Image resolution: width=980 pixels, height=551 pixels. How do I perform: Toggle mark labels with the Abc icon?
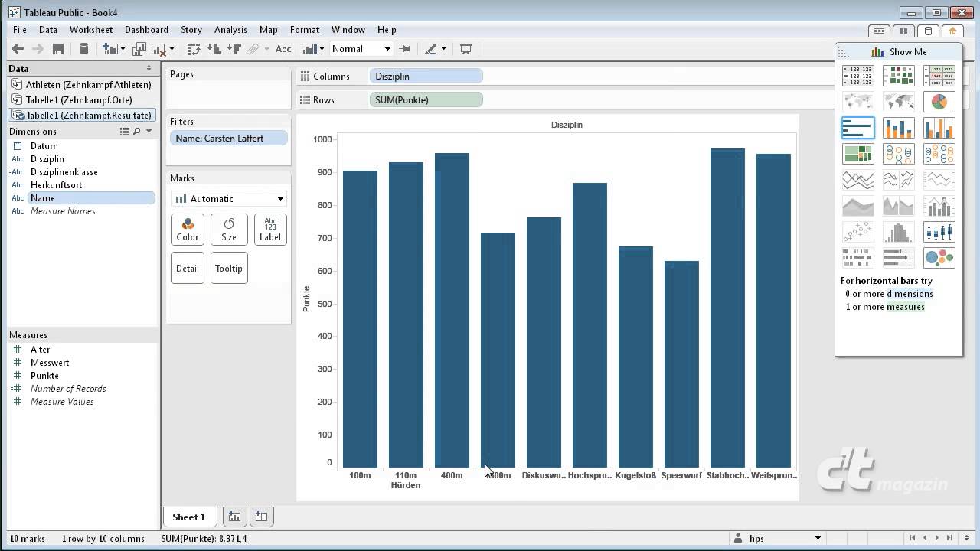283,49
